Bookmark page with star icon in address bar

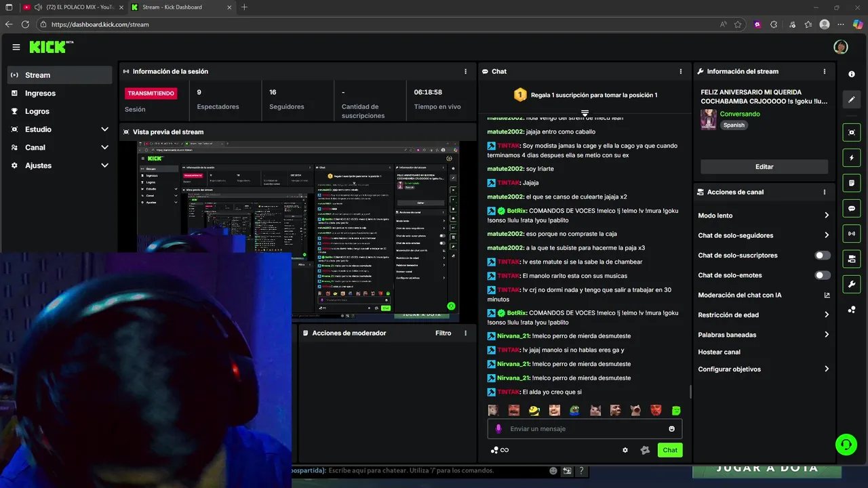tap(738, 24)
